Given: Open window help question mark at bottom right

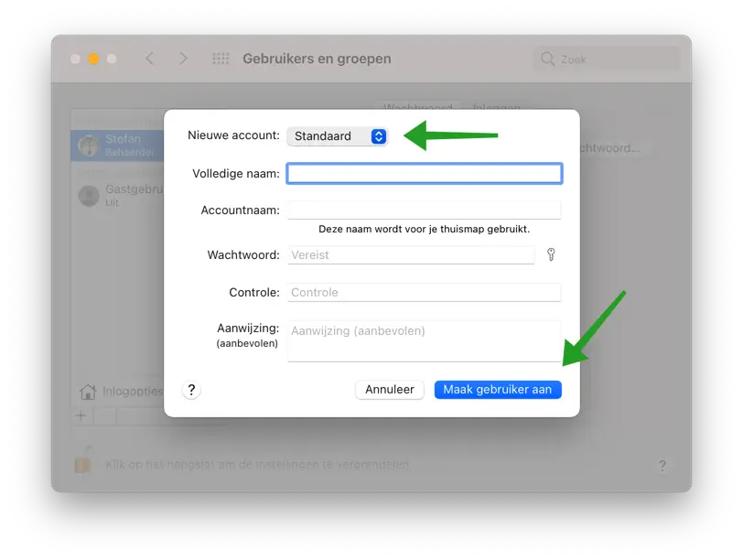Looking at the screenshot, I should click(662, 465).
